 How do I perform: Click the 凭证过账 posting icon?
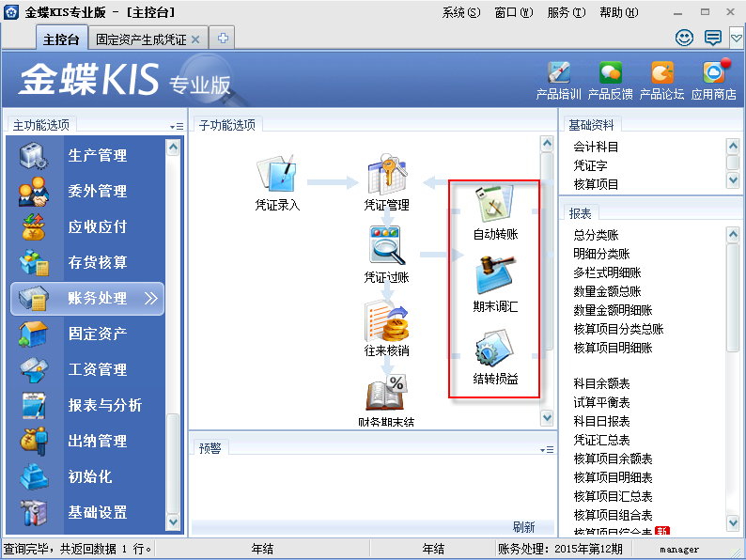[x=386, y=247]
